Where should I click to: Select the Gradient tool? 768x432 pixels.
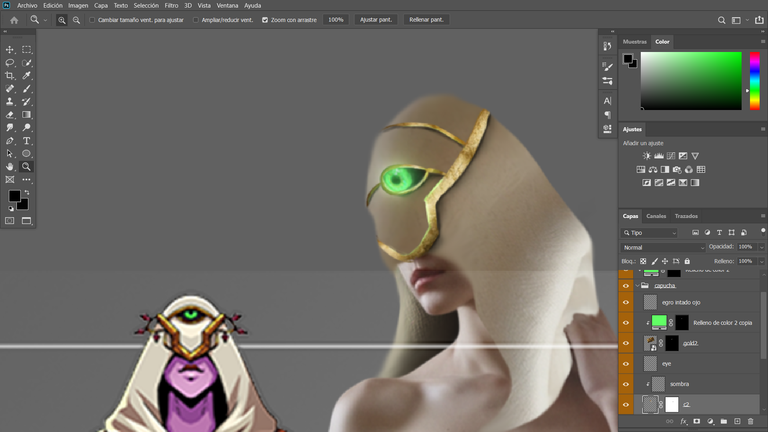point(26,115)
